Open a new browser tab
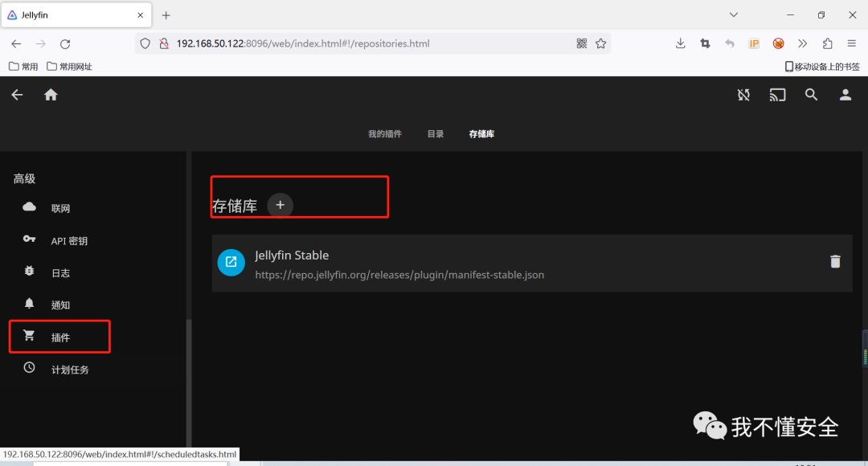This screenshot has width=868, height=466. point(166,15)
